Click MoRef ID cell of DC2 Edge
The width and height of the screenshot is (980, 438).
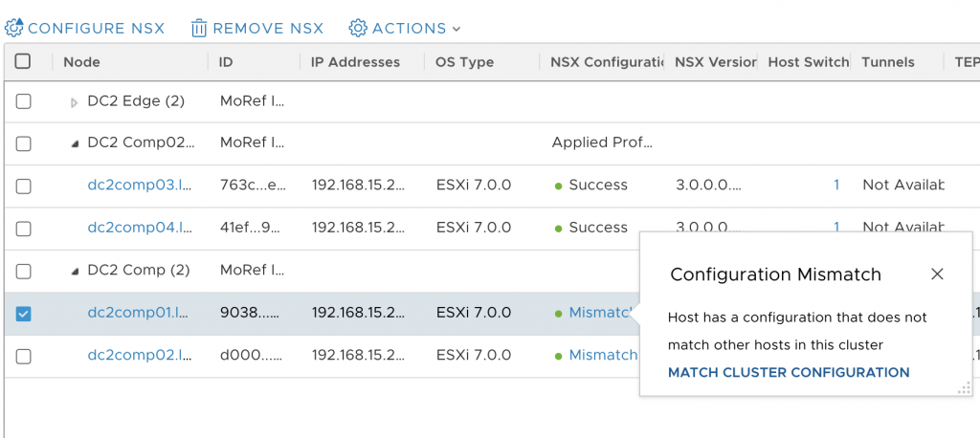coord(253,101)
